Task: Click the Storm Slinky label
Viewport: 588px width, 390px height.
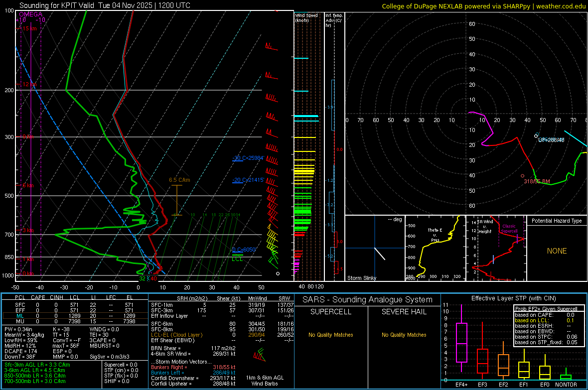Action: point(361,278)
